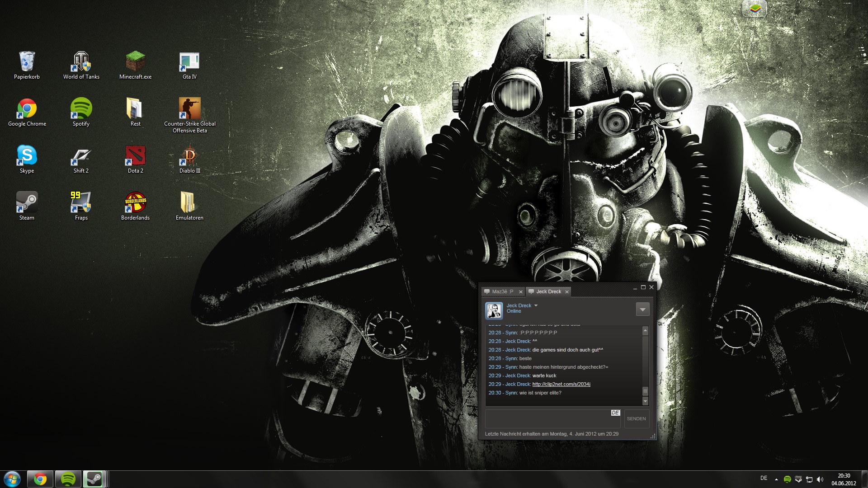Image resolution: width=868 pixels, height=488 pixels.
Task: Open chat options dropdown button
Action: coord(642,310)
